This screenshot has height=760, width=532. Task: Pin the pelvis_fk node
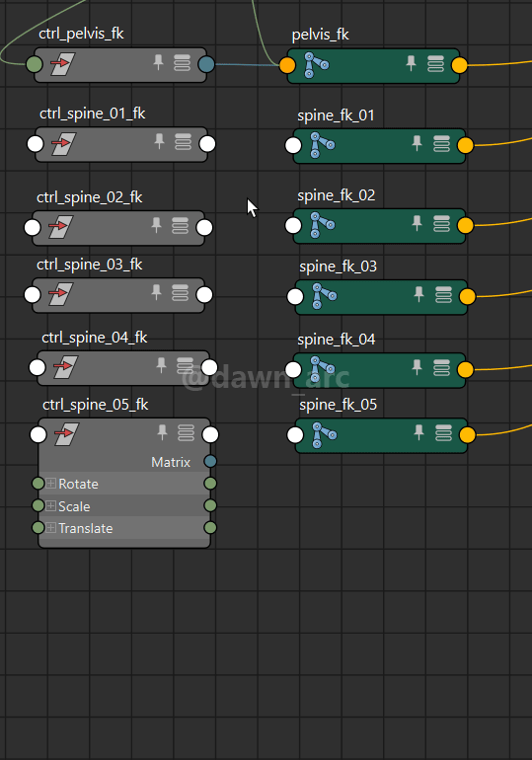[411, 63]
